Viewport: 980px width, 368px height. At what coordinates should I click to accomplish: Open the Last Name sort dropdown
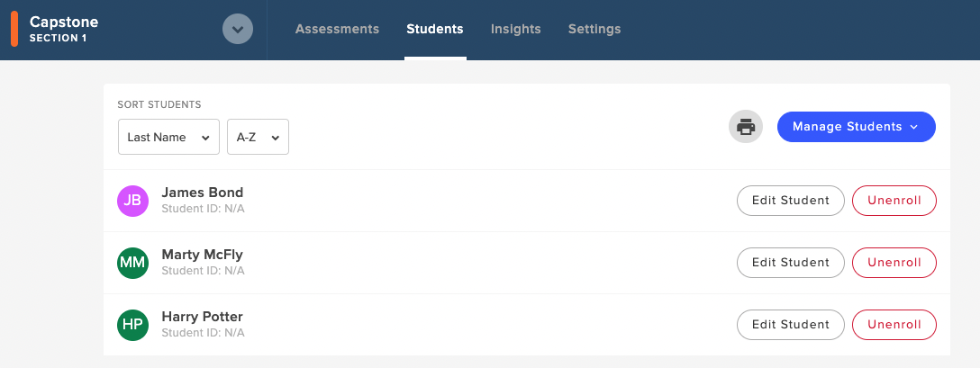pyautogui.click(x=168, y=137)
